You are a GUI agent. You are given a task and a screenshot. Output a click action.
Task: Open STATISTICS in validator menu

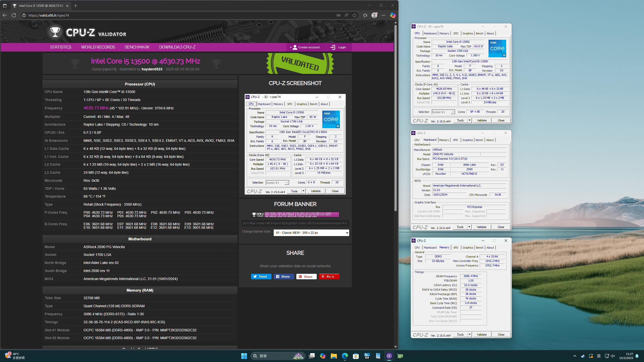61,47
